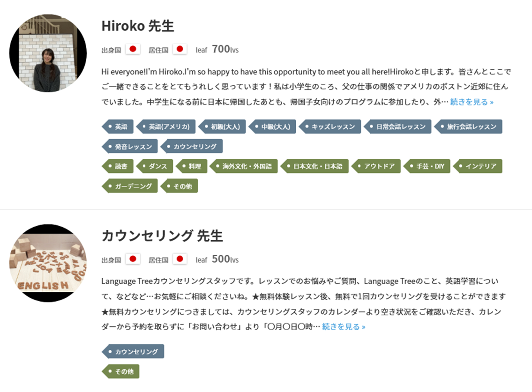This screenshot has height=392, width=532.
Task: Open the カウンセリング teacher's ENGLISH photo
Action: [48, 263]
